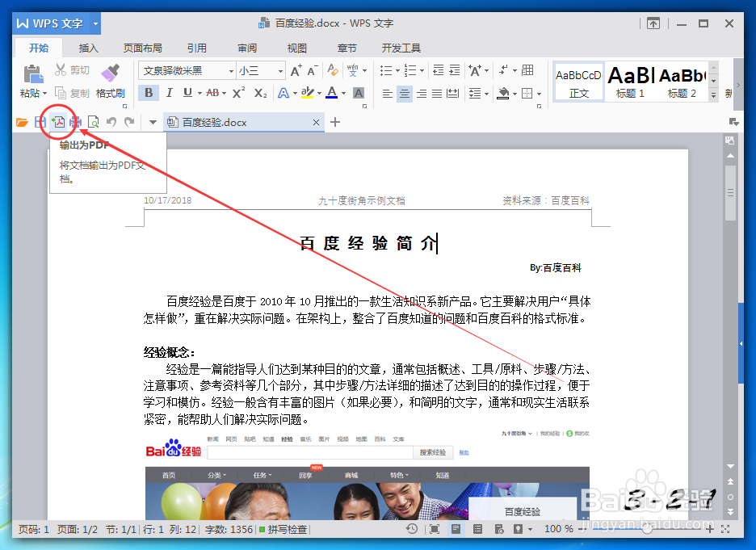Increase font size with A+ icon
The width and height of the screenshot is (756, 550).
pyautogui.click(x=296, y=70)
